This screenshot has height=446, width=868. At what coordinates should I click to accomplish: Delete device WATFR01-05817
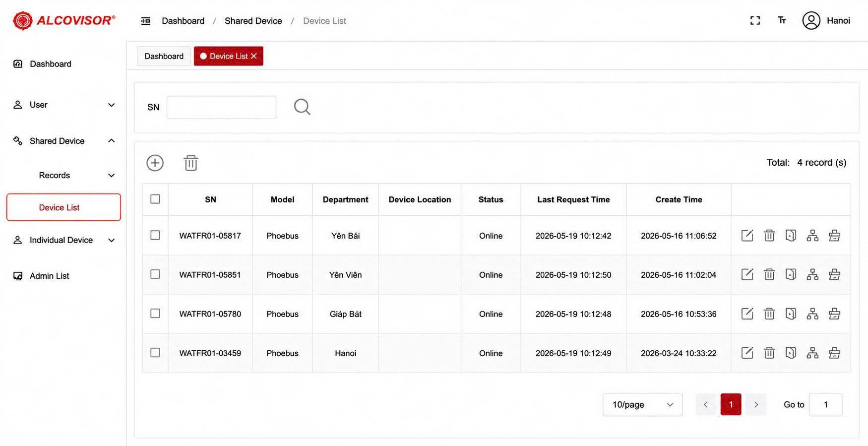pyautogui.click(x=769, y=235)
